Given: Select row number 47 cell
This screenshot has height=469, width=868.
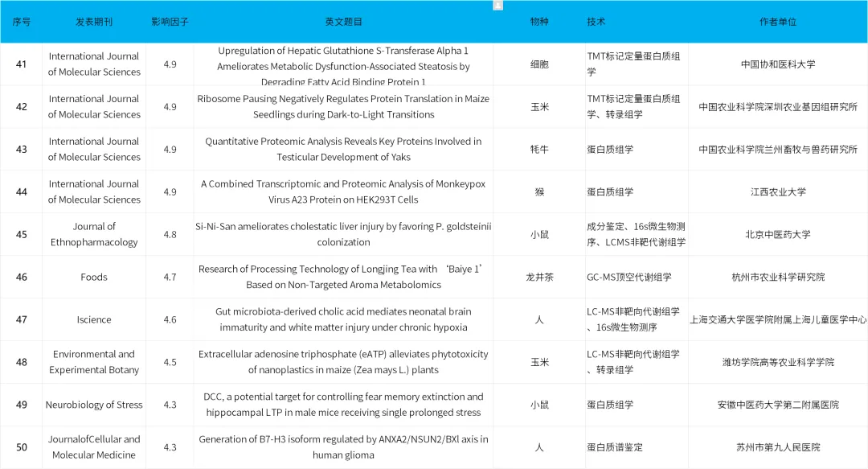Looking at the screenshot, I should 22,319.
